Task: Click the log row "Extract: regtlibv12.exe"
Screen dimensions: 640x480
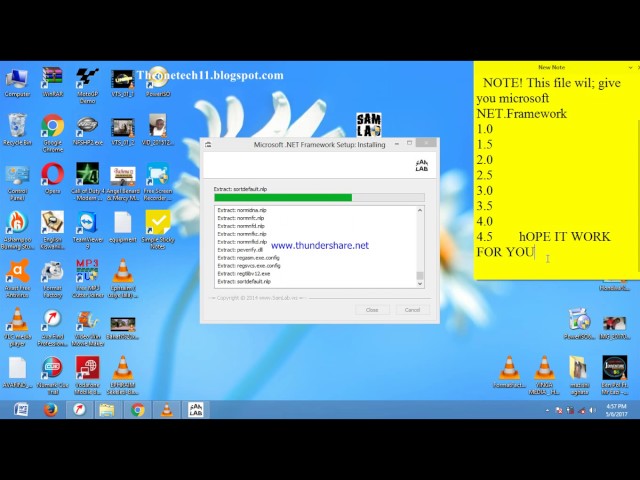Action: [x=244, y=273]
